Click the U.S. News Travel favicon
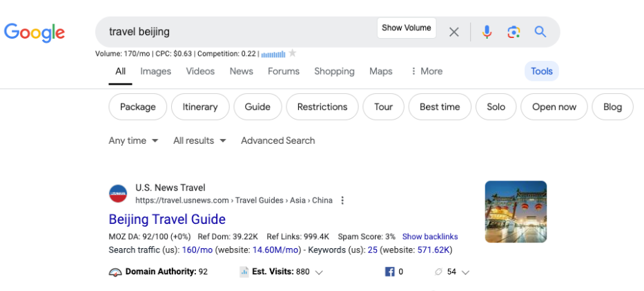Viewport: 644px width, 291px height. [118, 194]
